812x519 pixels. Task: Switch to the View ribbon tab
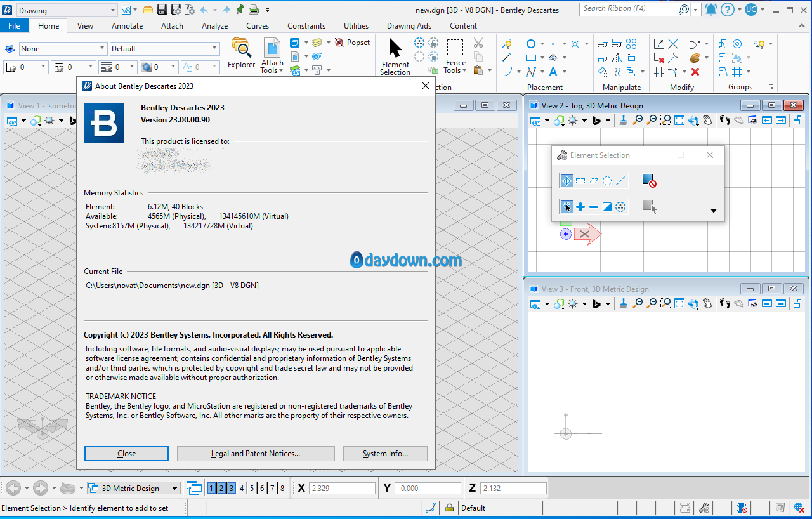click(x=85, y=26)
